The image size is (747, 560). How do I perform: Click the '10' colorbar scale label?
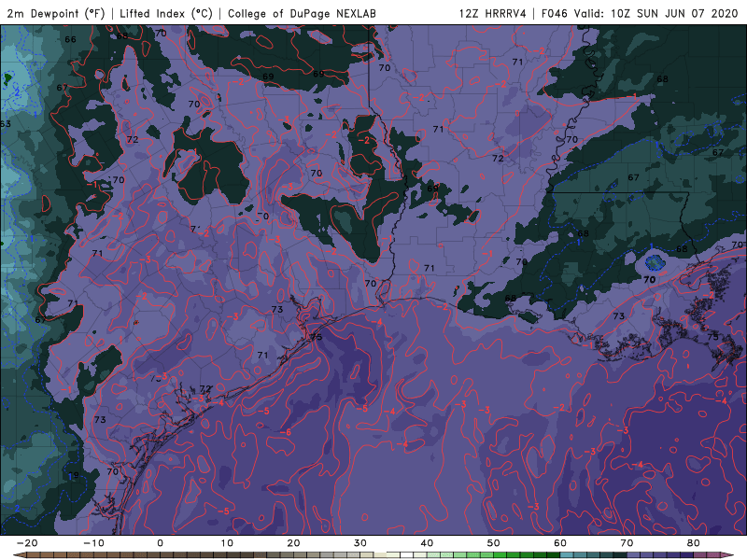227,543
